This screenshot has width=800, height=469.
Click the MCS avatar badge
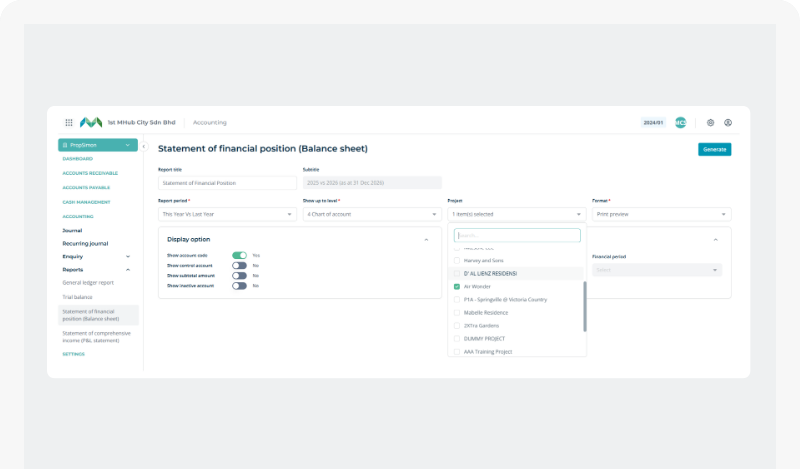coord(681,122)
